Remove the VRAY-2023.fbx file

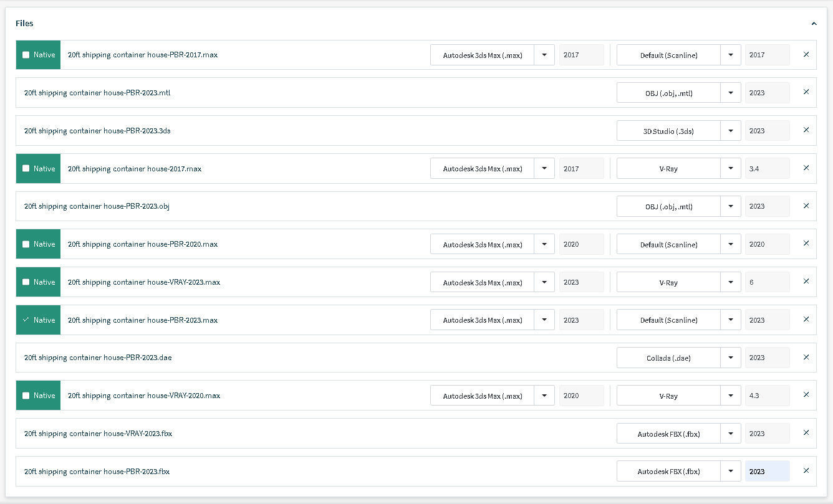click(806, 433)
